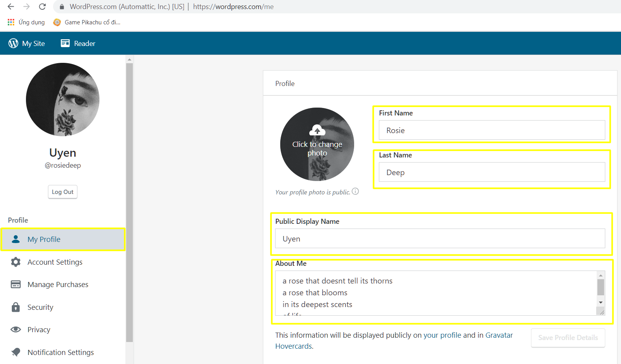Open the Reader icon in the top bar
Image resolution: width=621 pixels, height=364 pixels.
65,43
